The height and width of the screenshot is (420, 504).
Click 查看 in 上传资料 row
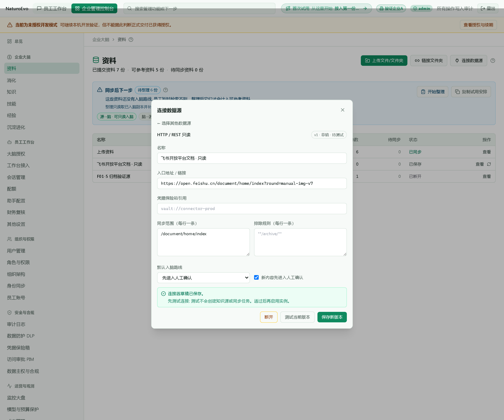point(486,152)
